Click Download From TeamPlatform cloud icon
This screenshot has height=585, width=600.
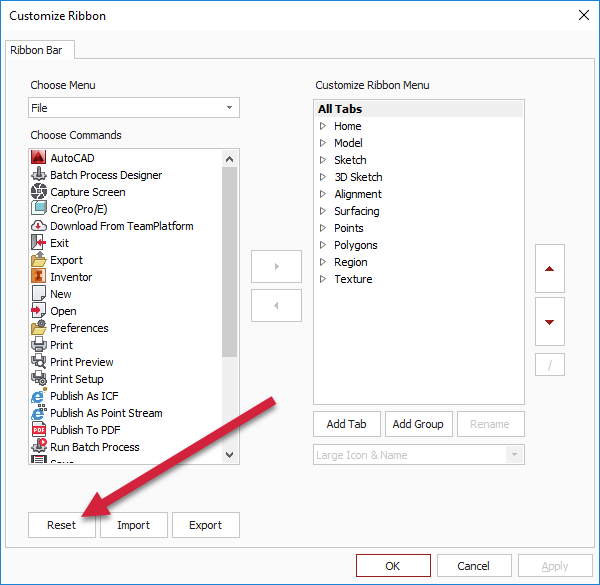39,226
